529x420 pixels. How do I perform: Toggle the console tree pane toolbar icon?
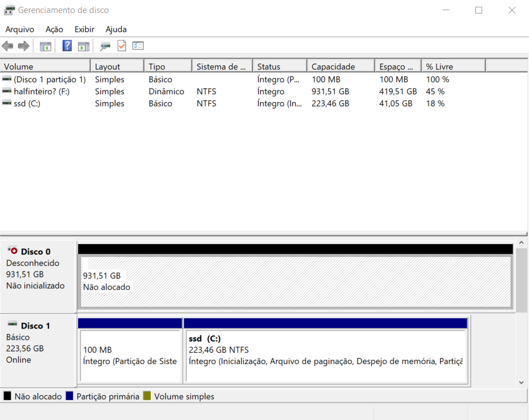click(x=45, y=46)
